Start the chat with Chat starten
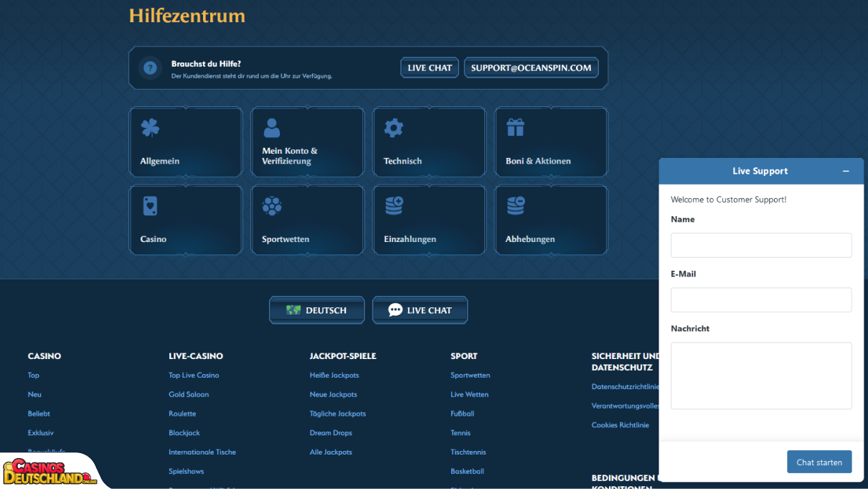868x489 pixels. [819, 462]
